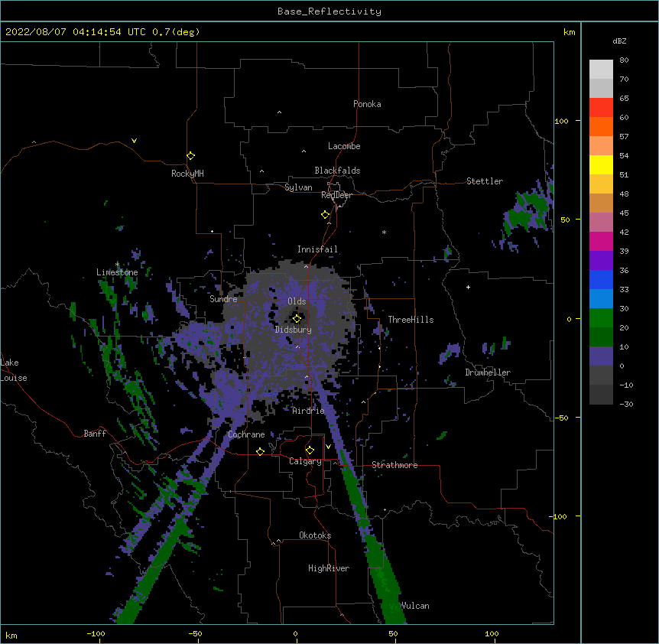Screen dimensions: 659x644
Task: Click the Limestone label
Action: click(x=117, y=272)
